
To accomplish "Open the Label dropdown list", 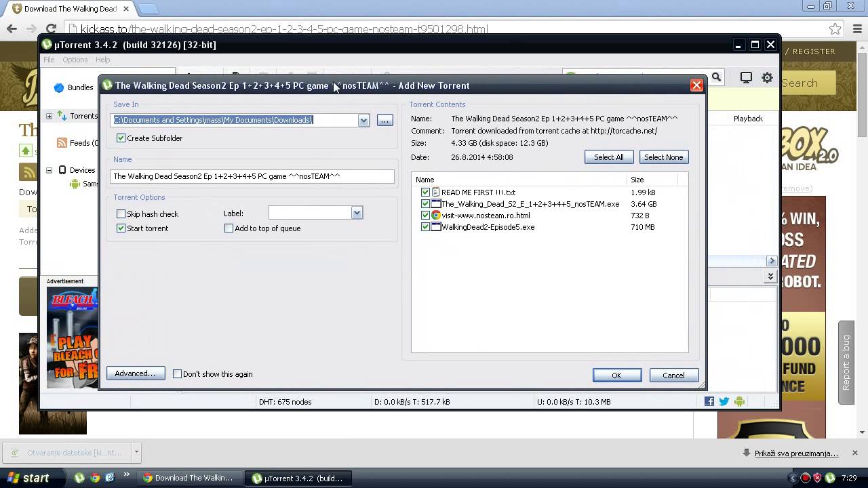I will (x=357, y=213).
